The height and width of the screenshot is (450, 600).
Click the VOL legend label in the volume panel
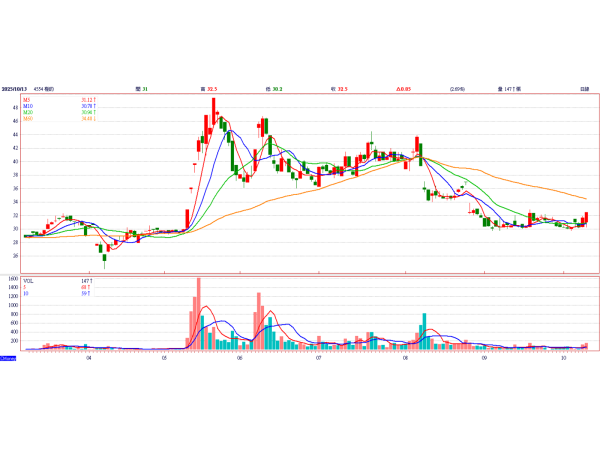[28, 281]
